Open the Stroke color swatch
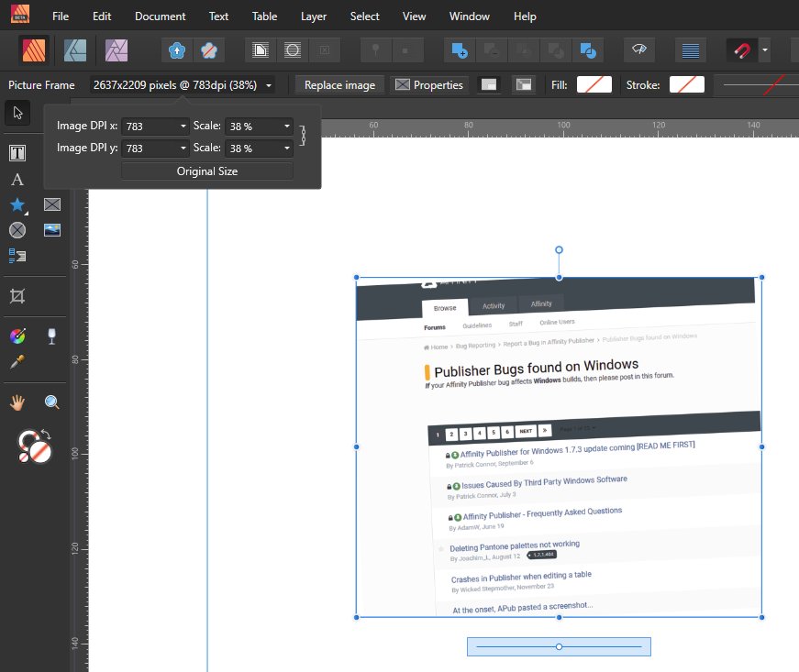799x672 pixels. click(x=687, y=84)
